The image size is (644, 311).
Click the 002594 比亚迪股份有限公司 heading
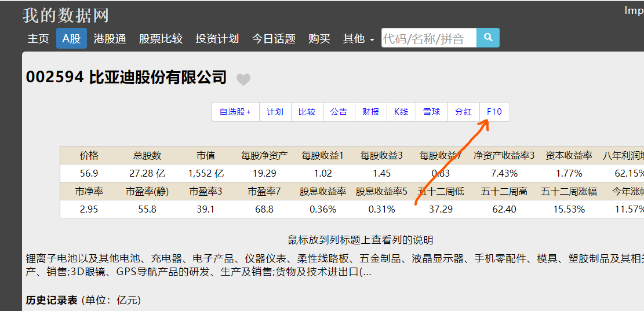coord(126,77)
